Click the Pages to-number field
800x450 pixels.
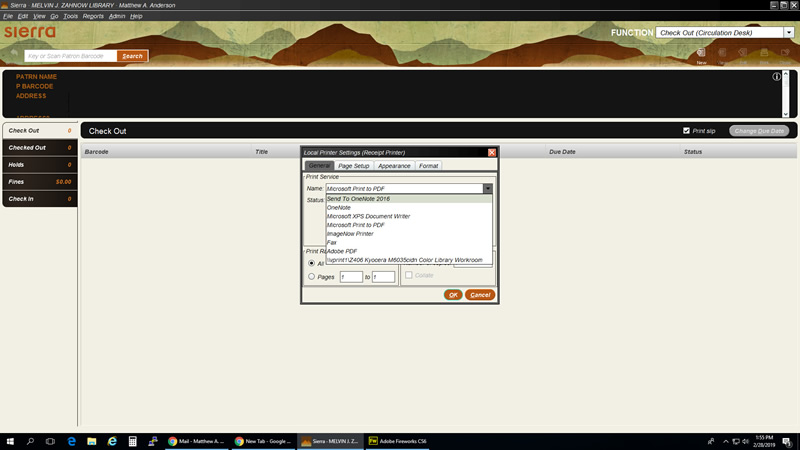click(383, 277)
